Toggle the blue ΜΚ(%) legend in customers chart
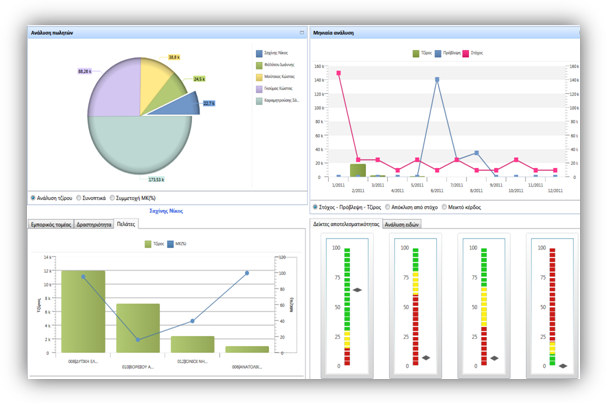606x403 pixels. (177, 244)
